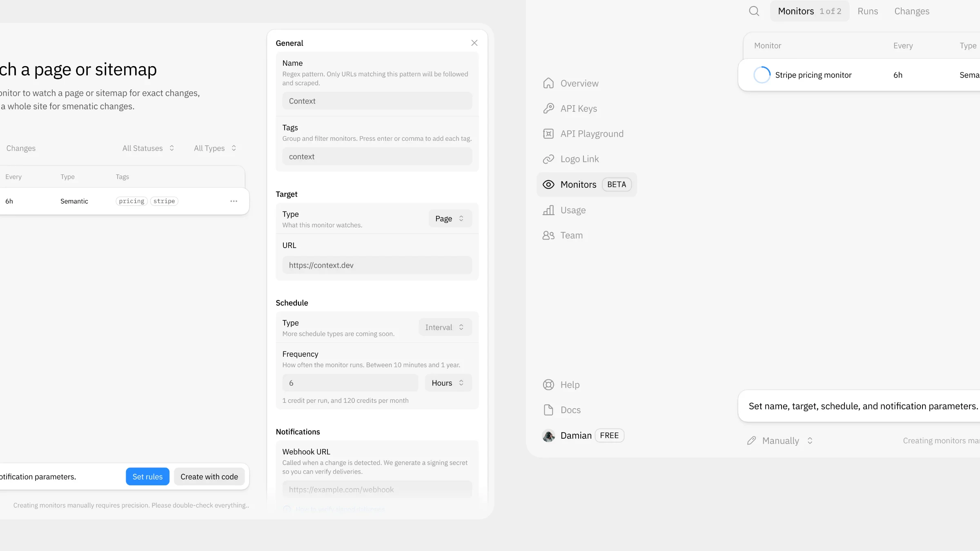
Task: Select the Changes tab in left window
Action: [x=21, y=148]
